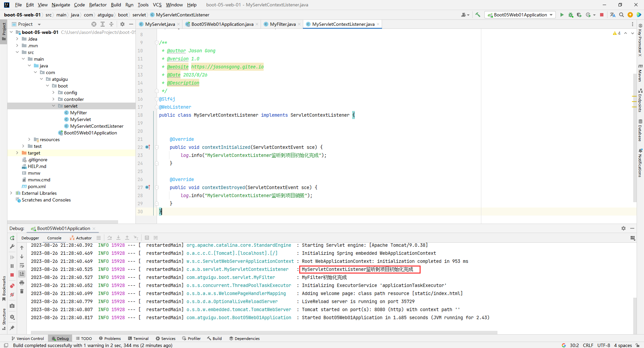Viewport: 644px width, 348px height.
Task: Click the green Run application icon
Action: [562, 15]
